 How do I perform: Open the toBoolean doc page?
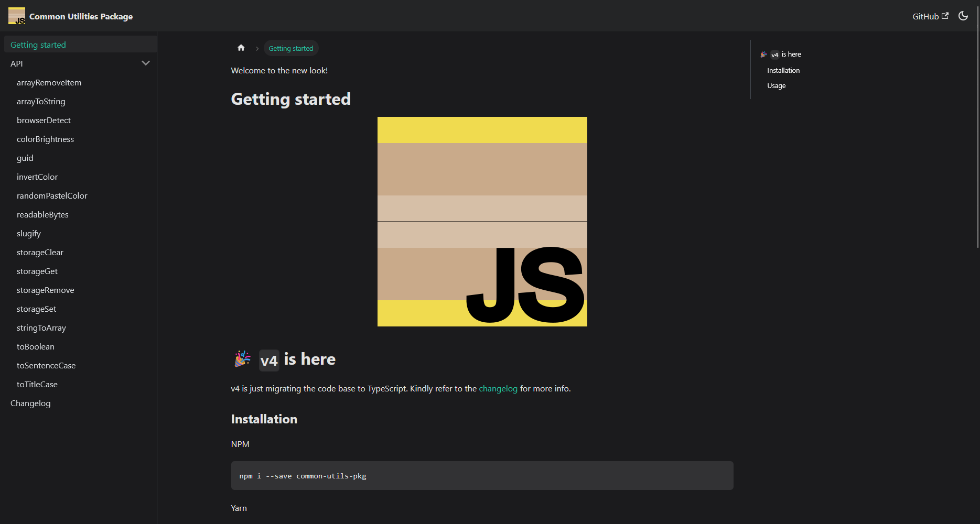[x=36, y=346]
